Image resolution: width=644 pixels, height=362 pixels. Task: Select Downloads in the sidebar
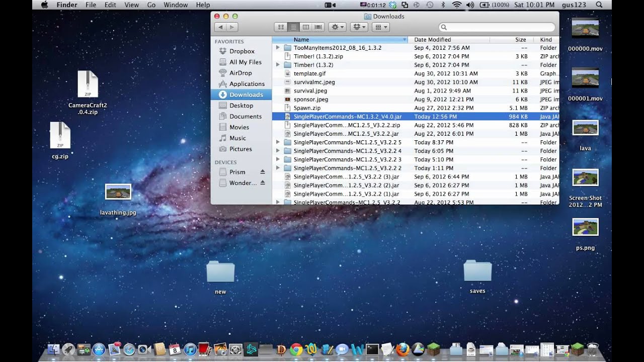[242, 95]
